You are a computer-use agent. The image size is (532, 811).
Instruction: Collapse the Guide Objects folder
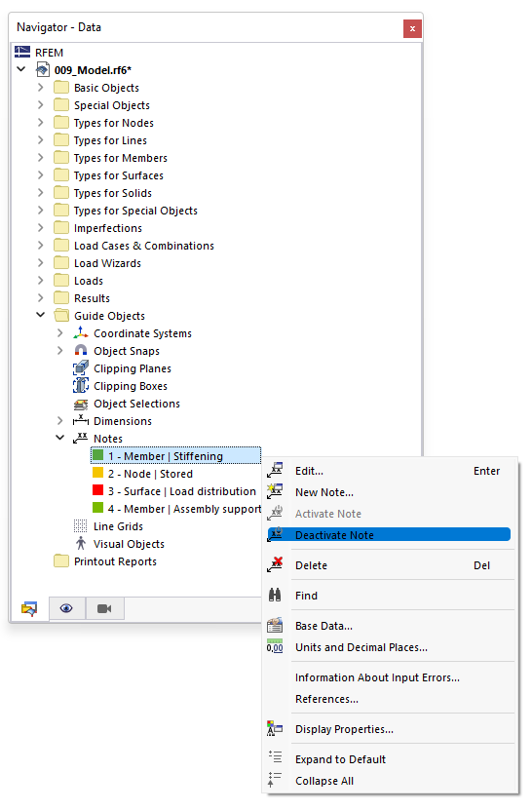(40, 315)
